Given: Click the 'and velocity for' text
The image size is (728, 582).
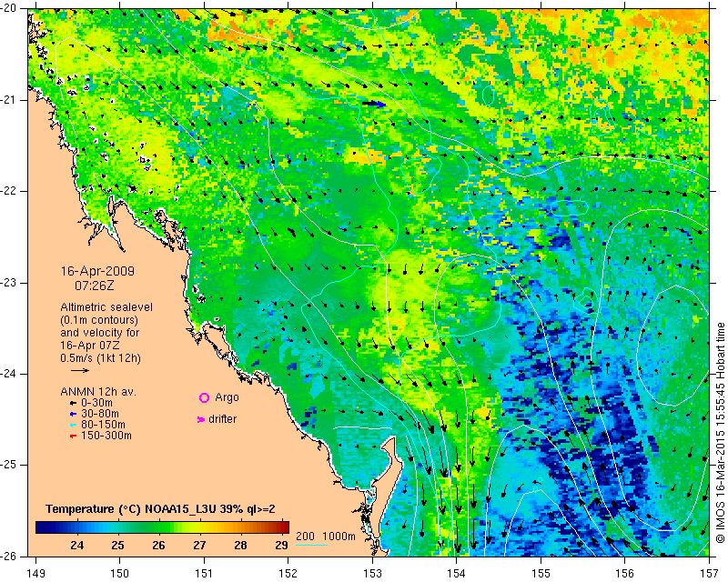Looking at the screenshot, I should point(100,332).
